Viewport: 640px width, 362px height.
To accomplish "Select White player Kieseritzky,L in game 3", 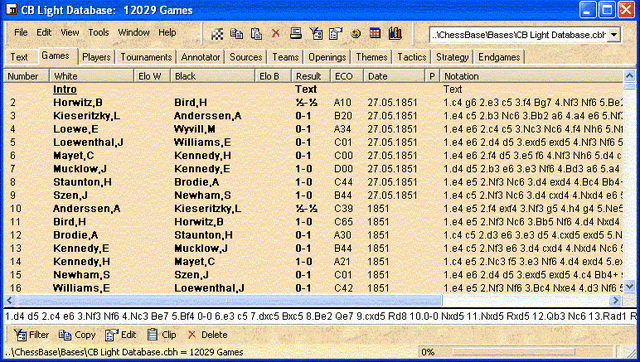I will [x=87, y=116].
